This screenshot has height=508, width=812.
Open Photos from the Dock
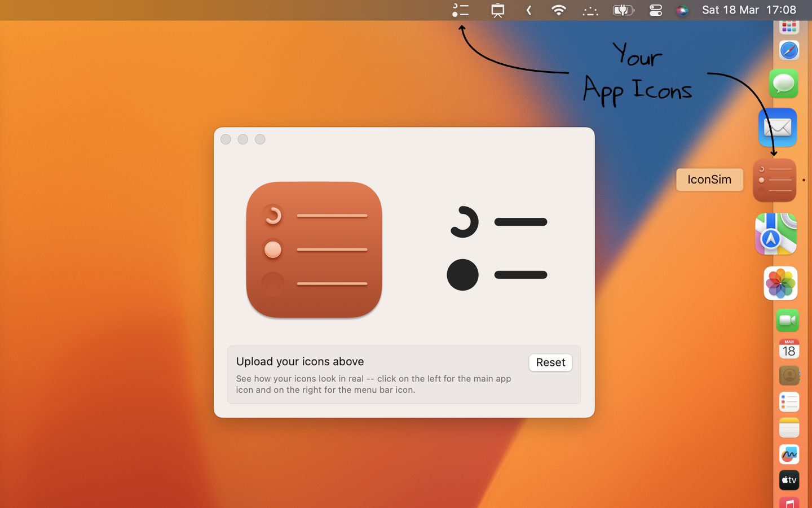tap(780, 283)
